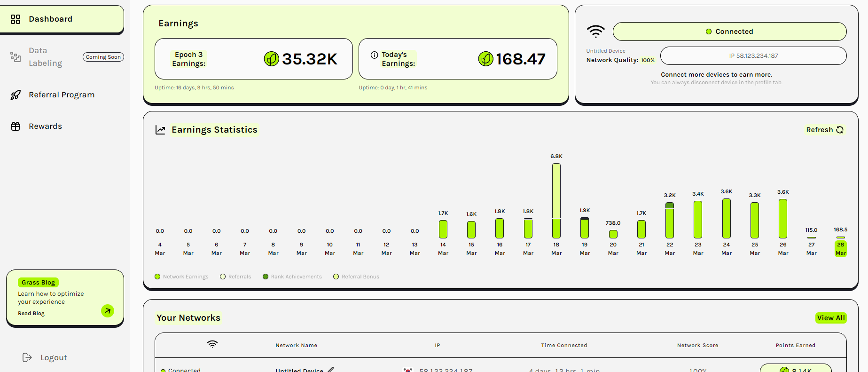
Task: Refresh the earnings statistics
Action: pyautogui.click(x=825, y=130)
